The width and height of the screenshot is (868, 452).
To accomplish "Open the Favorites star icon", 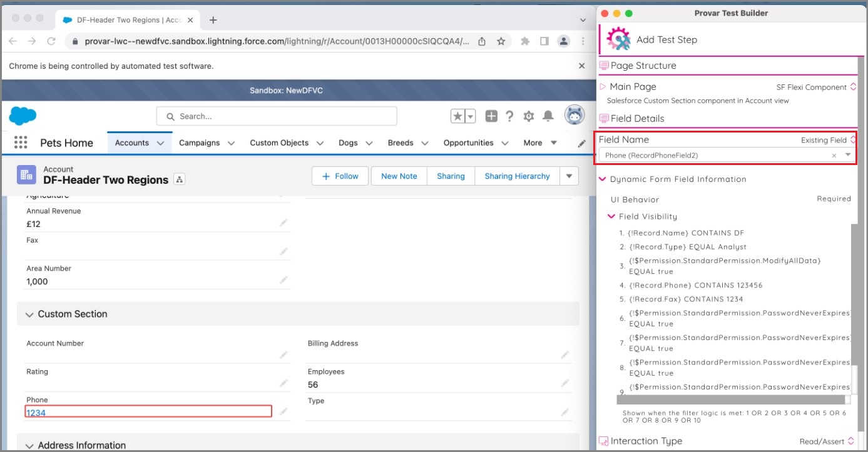I will point(457,116).
